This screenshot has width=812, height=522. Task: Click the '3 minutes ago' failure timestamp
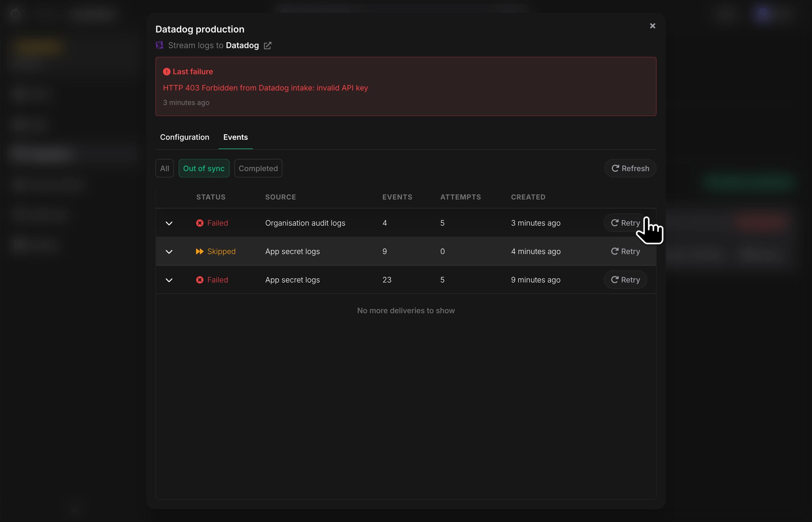point(186,103)
